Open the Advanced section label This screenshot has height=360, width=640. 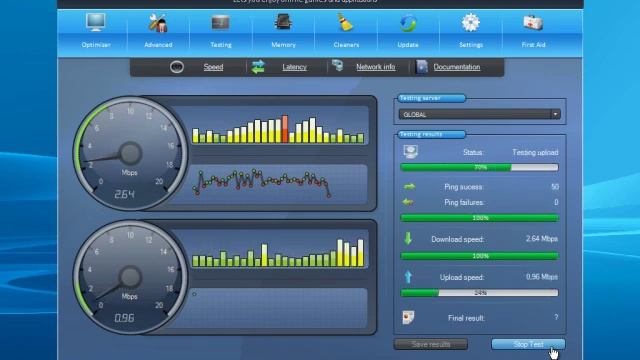click(x=158, y=45)
